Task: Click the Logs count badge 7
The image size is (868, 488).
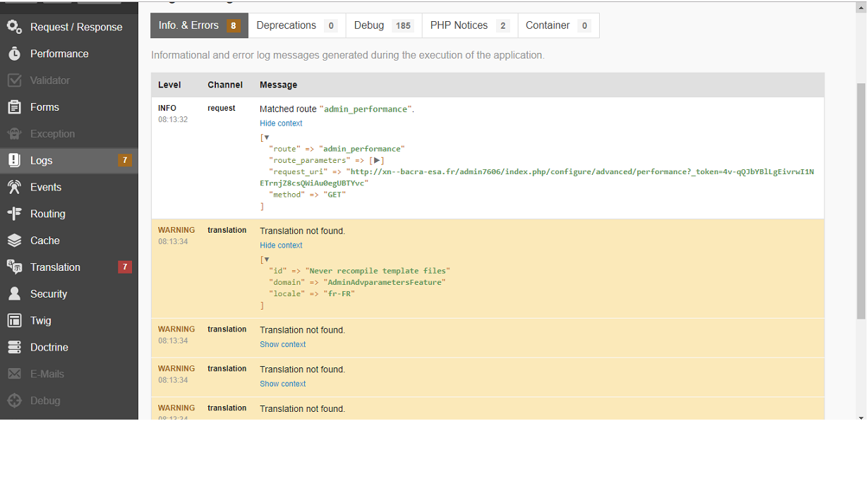Action: coord(125,160)
